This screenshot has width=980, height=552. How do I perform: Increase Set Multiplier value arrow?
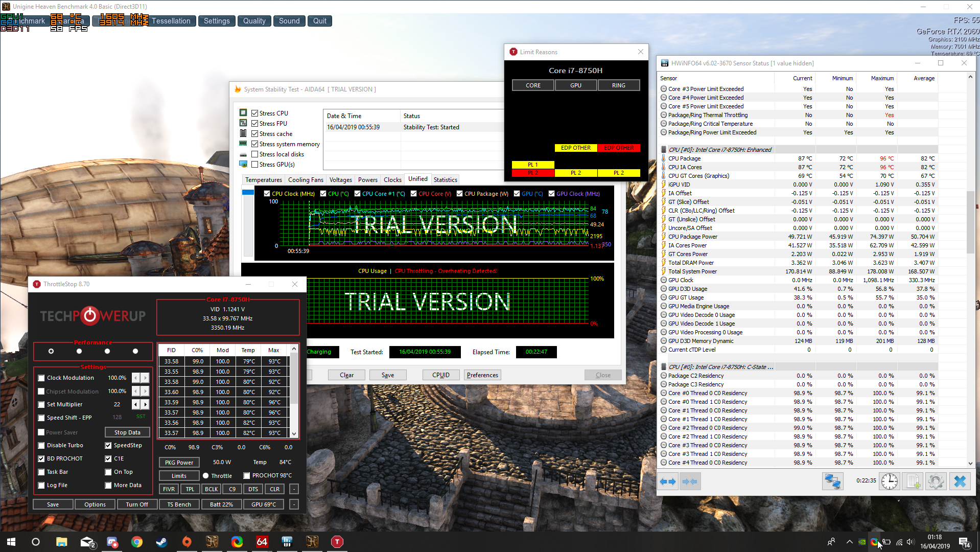[146, 404]
